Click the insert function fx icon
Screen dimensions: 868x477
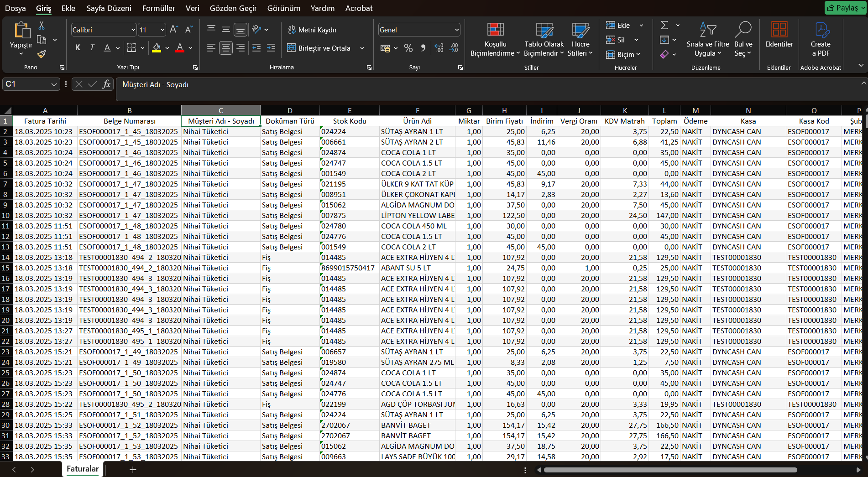106,84
